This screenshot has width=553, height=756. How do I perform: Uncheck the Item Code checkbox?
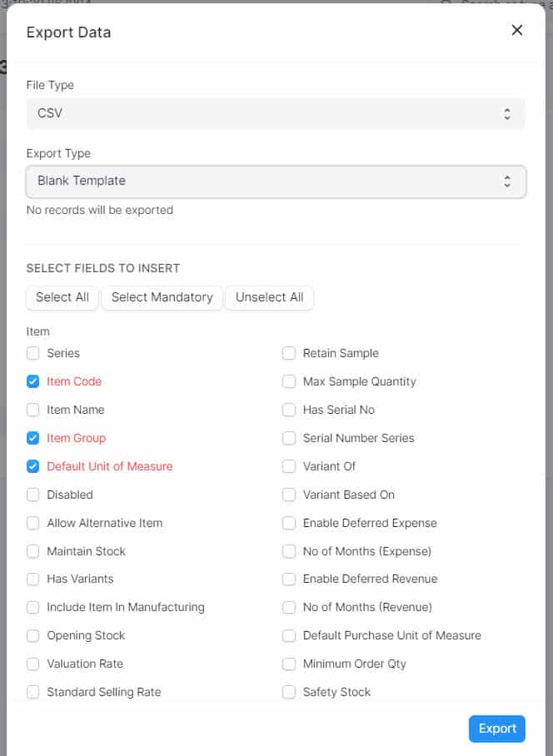click(33, 381)
